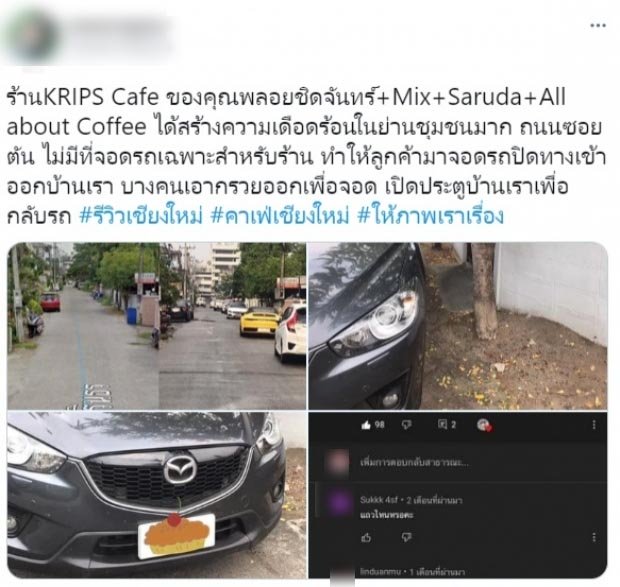Open the purple avatar of Sukkk 4sf
This screenshot has height=587, width=620.
(x=338, y=504)
